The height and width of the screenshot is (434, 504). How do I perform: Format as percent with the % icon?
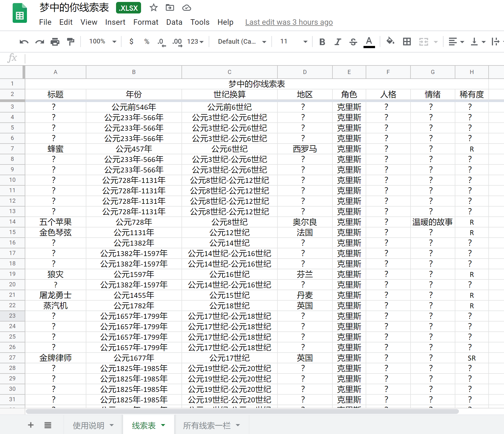point(147,42)
